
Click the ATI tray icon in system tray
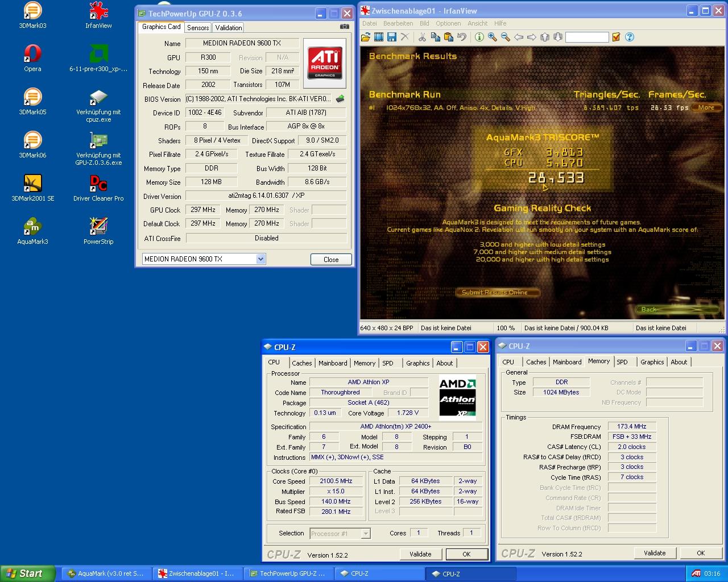point(696,573)
